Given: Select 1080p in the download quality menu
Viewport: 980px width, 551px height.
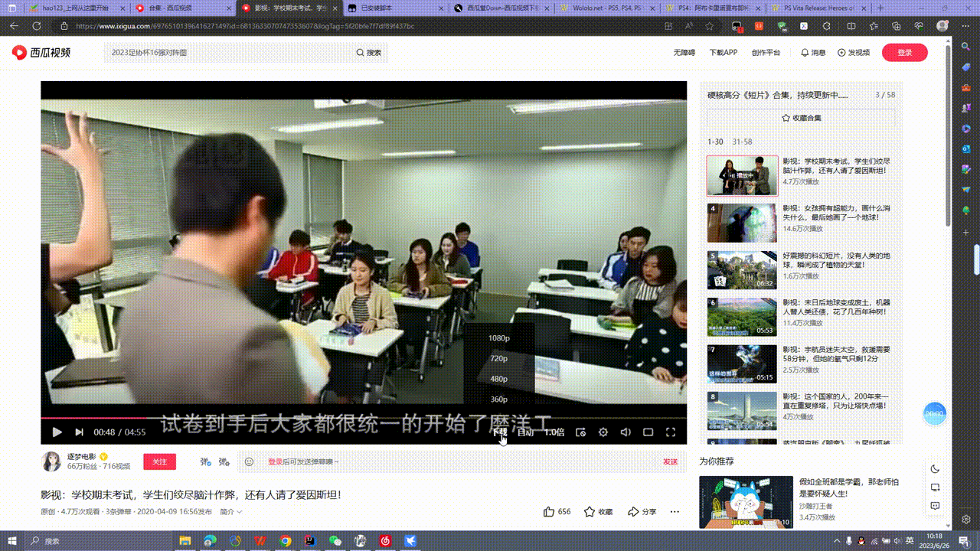Looking at the screenshot, I should pyautogui.click(x=499, y=337).
